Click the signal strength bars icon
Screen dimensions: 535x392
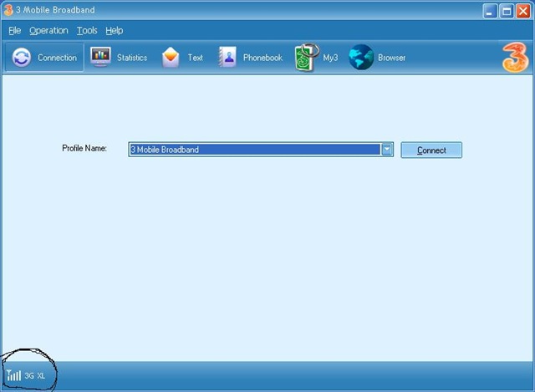click(13, 375)
